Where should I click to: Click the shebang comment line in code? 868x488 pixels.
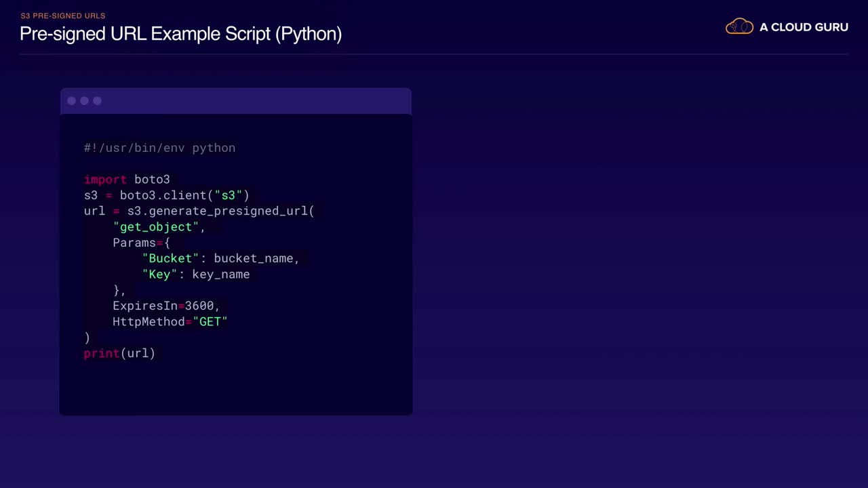tap(159, 148)
